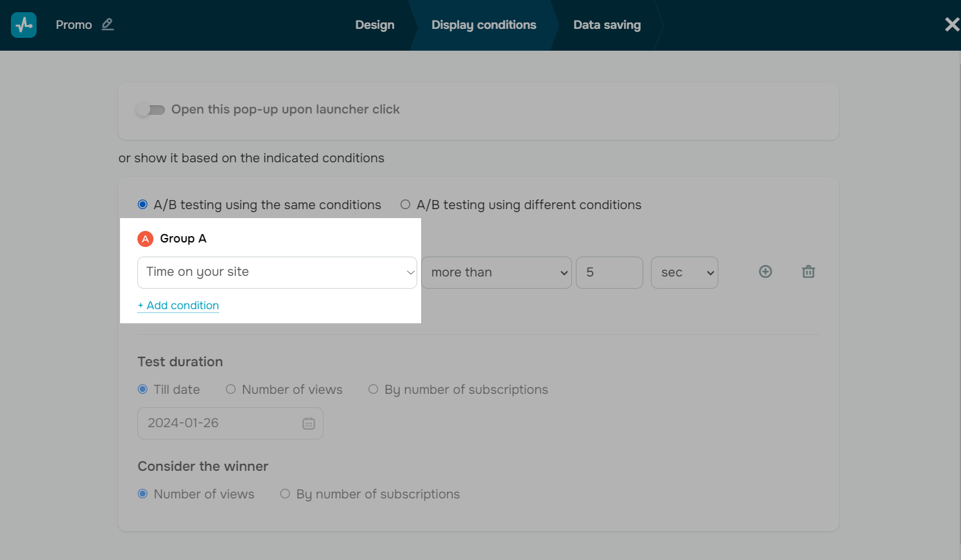Select A/B testing using different conditions
This screenshot has height=560, width=961.
pyautogui.click(x=405, y=204)
